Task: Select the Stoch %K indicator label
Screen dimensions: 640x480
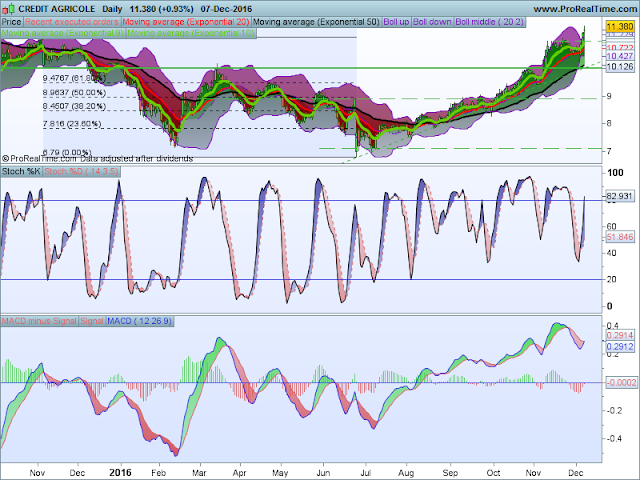Action: [21, 171]
